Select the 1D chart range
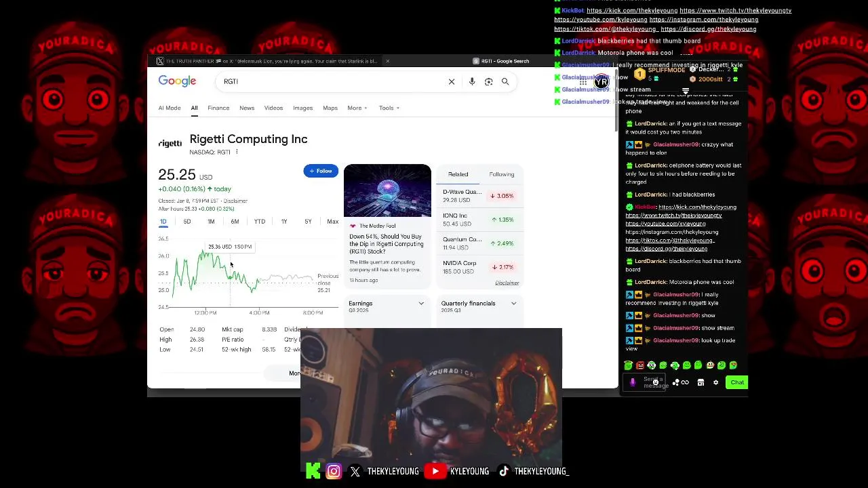The width and height of the screenshot is (868, 488). [163, 222]
